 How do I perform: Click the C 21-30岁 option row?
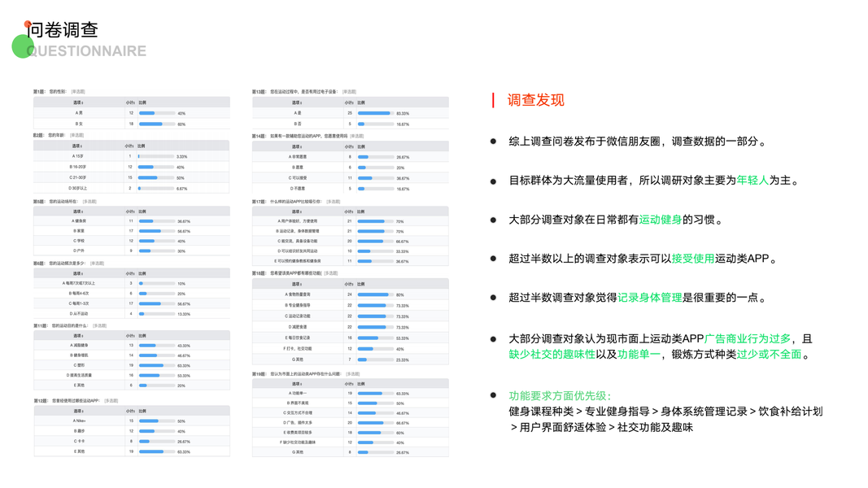click(x=132, y=177)
